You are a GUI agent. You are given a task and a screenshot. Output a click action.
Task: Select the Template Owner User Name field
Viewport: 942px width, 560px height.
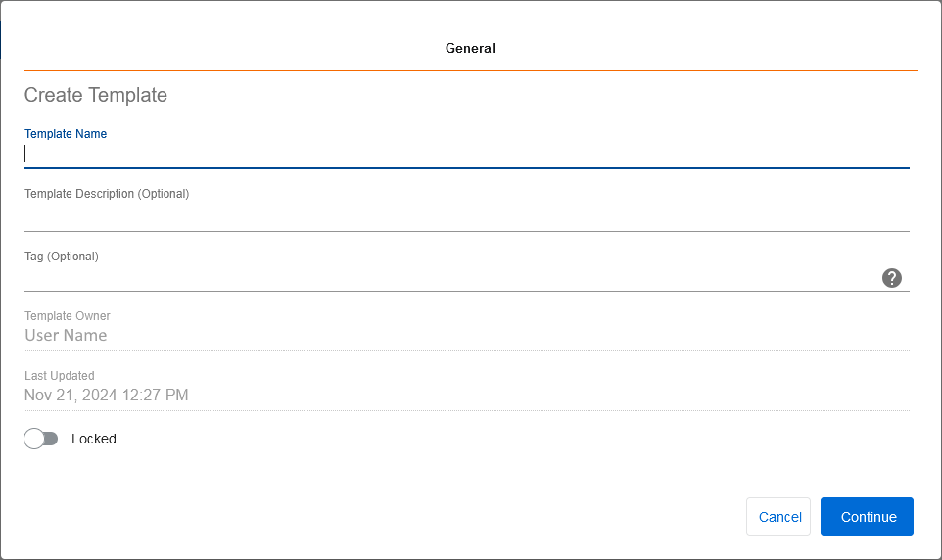coord(66,335)
